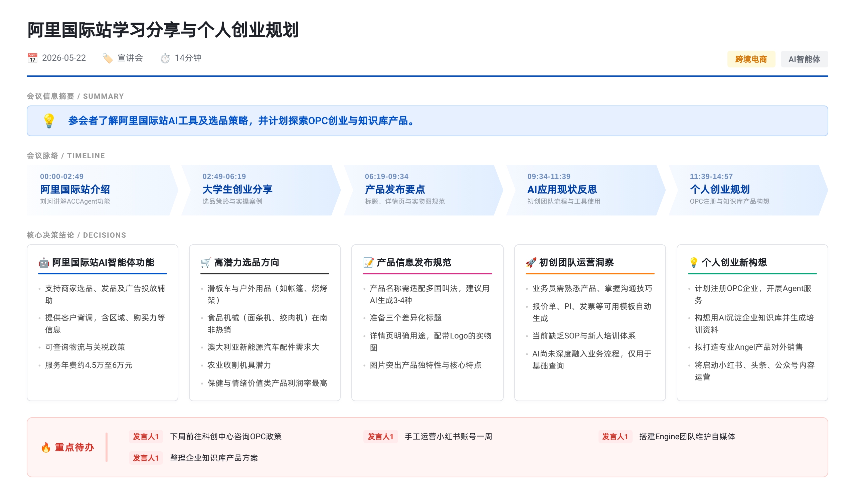
Task: Click the 会议脉络 / TIMELINE section label
Action: click(66, 156)
